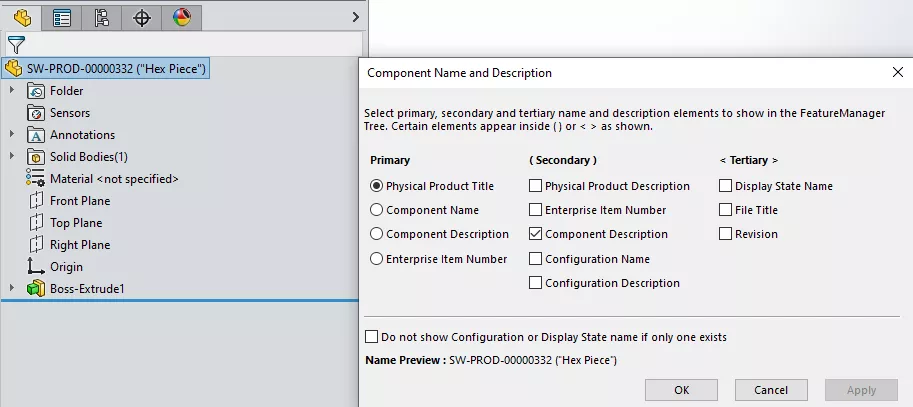Expand the Solid Bodies(1) node

pyautogui.click(x=12, y=157)
